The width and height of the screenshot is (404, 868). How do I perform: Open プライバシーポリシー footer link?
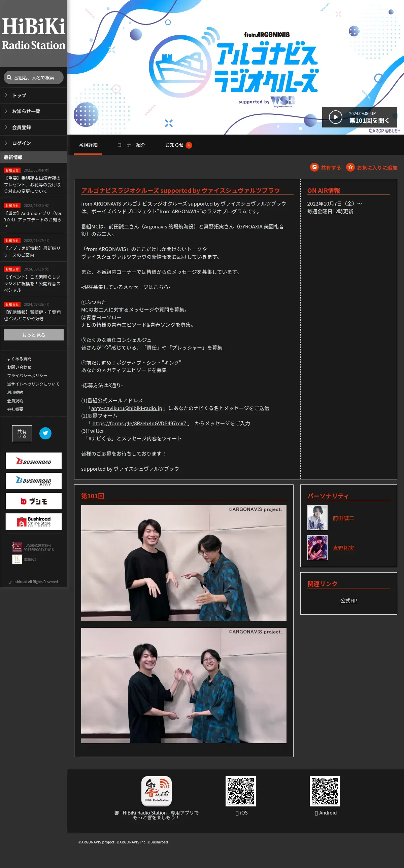(x=27, y=376)
